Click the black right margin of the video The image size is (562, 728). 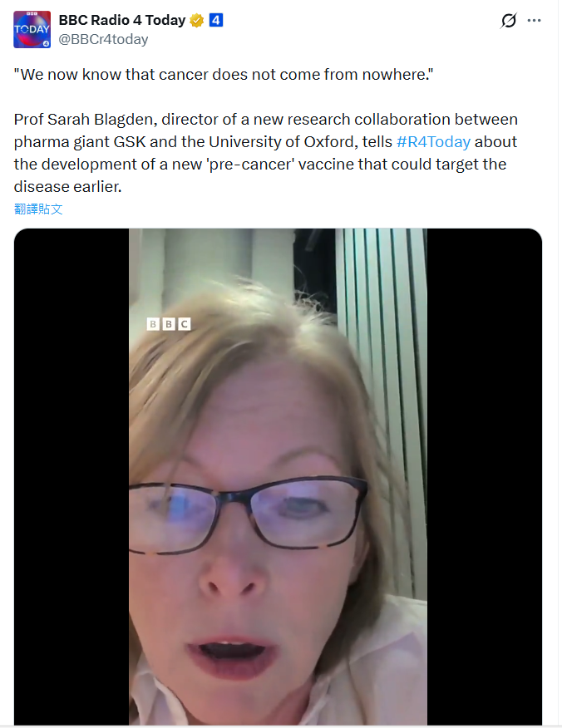click(485, 476)
